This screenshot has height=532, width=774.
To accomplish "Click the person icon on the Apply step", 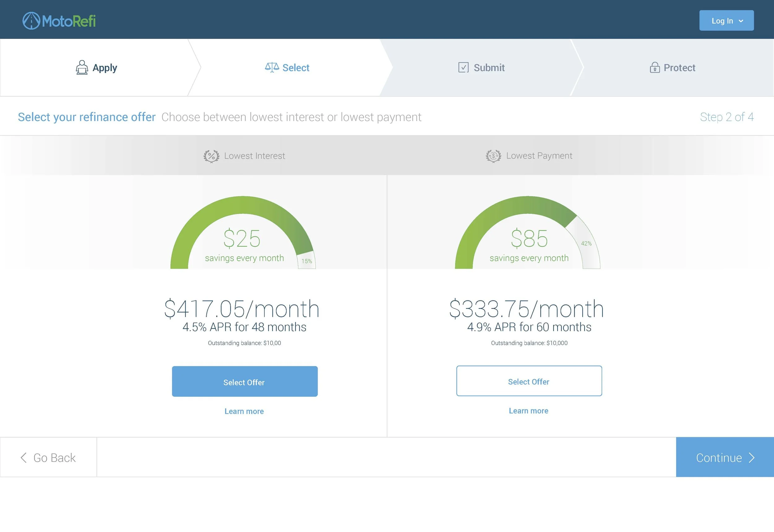I will (82, 67).
